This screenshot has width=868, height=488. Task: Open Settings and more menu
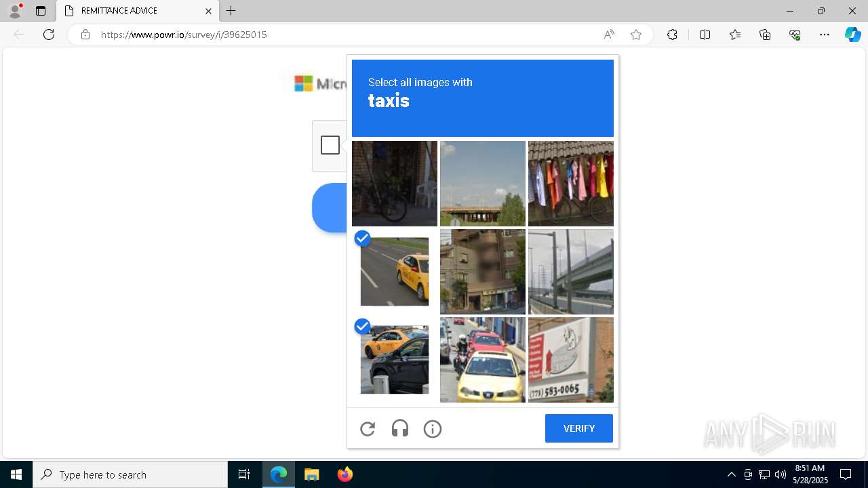pos(825,35)
